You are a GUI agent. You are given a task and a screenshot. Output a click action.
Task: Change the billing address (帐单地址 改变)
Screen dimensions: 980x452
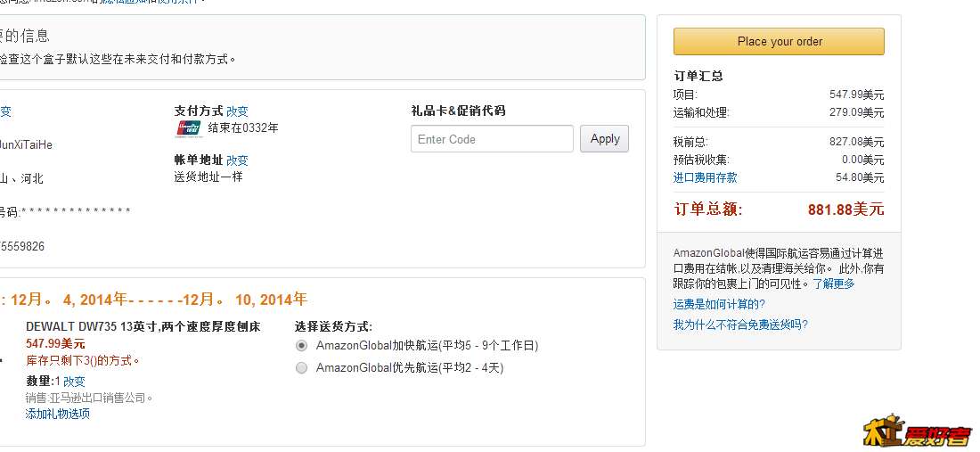pyautogui.click(x=237, y=160)
